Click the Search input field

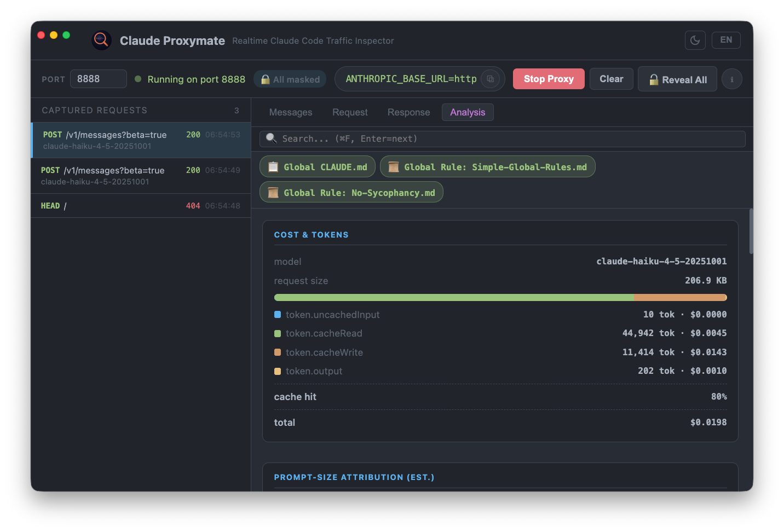[503, 139]
